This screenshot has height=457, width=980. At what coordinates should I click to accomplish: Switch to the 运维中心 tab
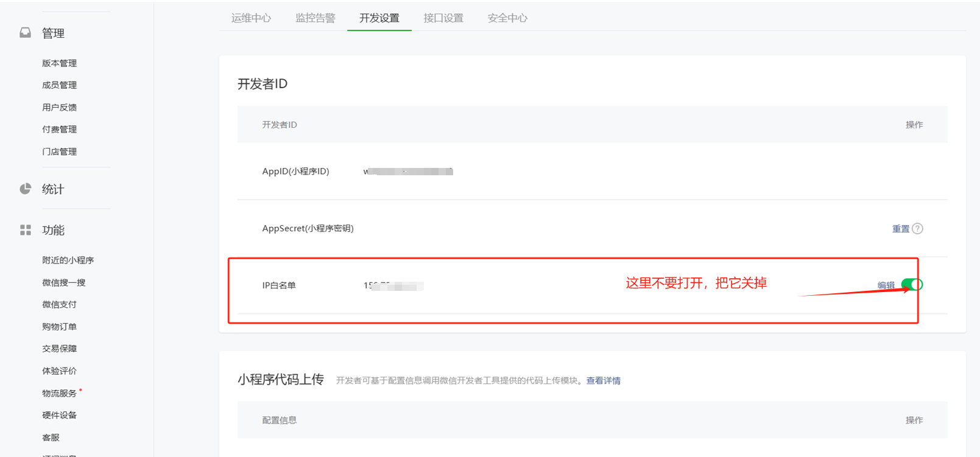click(251, 18)
